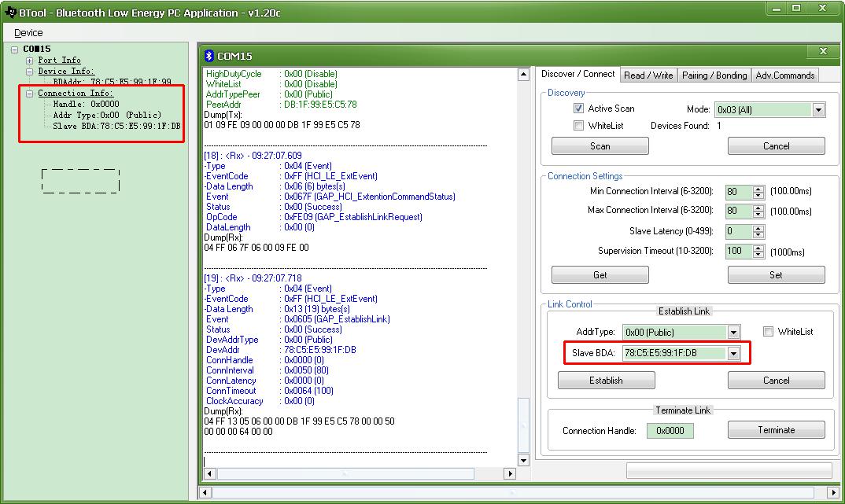Open the Mode dropdown showing 0x03 (All)

click(818, 110)
